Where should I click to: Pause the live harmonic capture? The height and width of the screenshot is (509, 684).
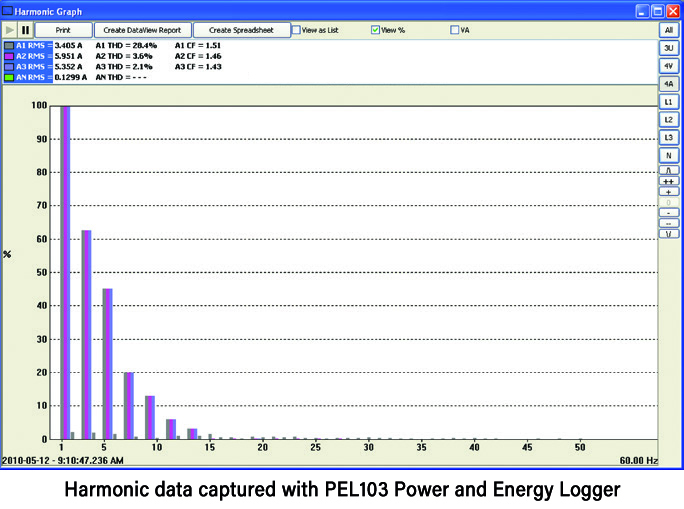coord(25,30)
